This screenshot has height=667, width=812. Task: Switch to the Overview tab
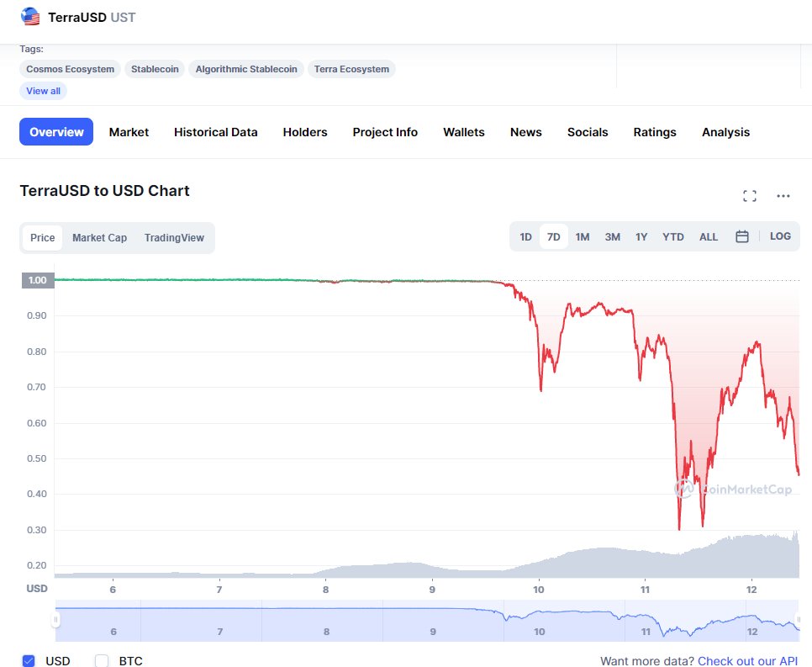pos(56,132)
